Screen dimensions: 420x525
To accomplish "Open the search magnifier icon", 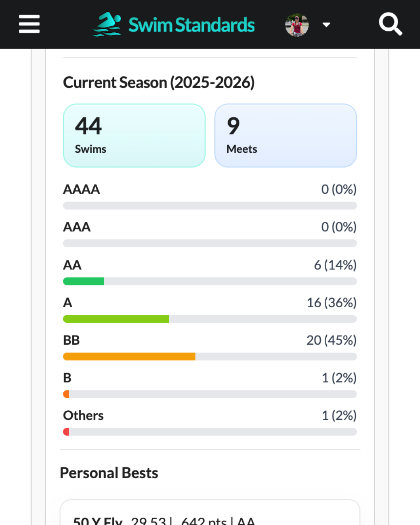I will 390,24.
